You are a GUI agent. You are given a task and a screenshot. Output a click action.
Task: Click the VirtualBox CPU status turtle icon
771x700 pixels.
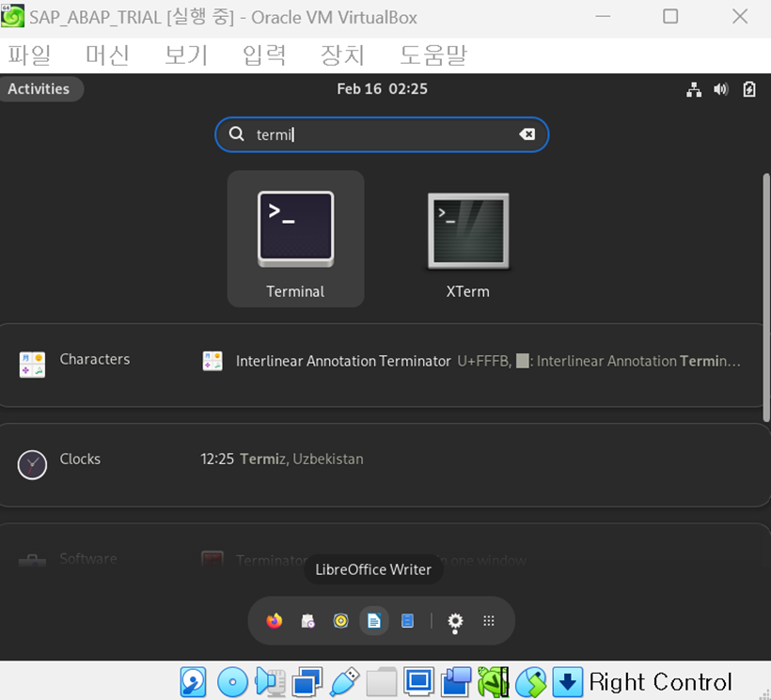point(494,682)
